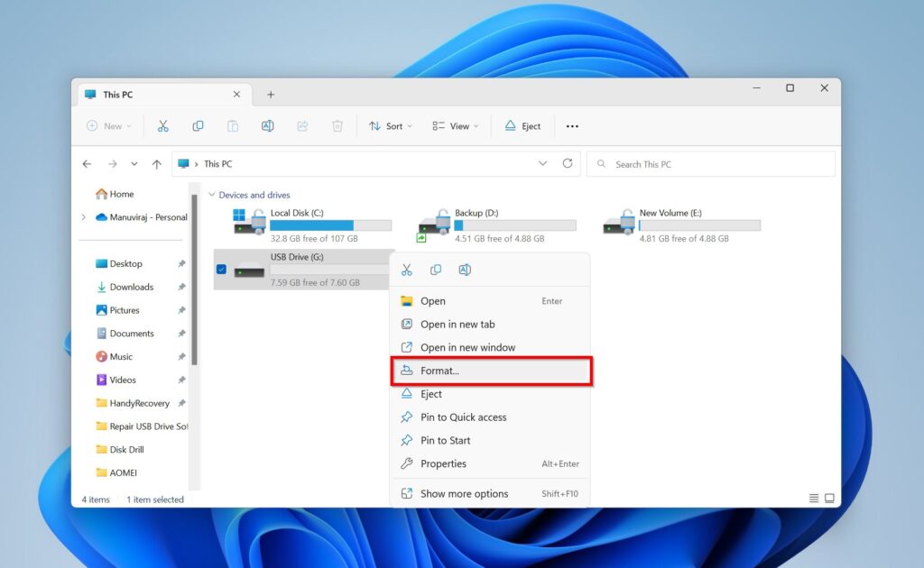
Task: Click the Paste toolbar icon
Action: click(233, 125)
